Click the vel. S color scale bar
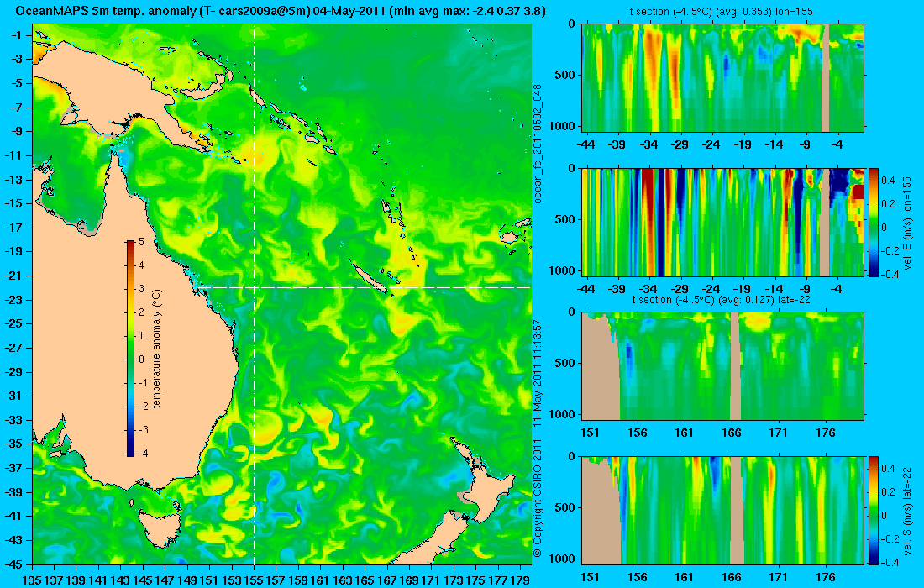924x588 pixels. pyautogui.click(x=874, y=510)
